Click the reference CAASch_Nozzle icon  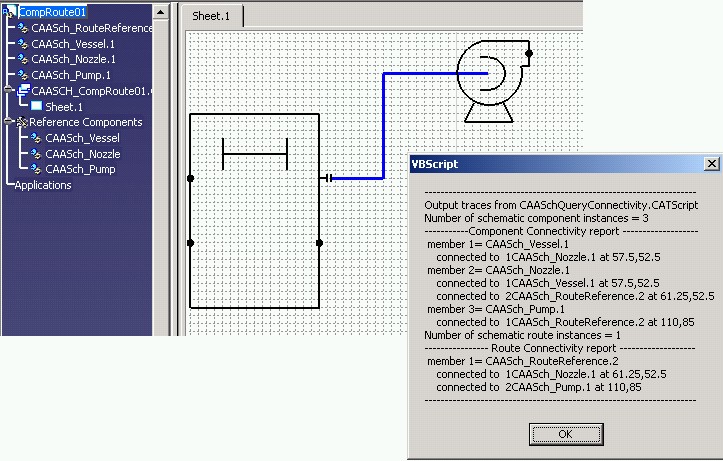point(36,154)
